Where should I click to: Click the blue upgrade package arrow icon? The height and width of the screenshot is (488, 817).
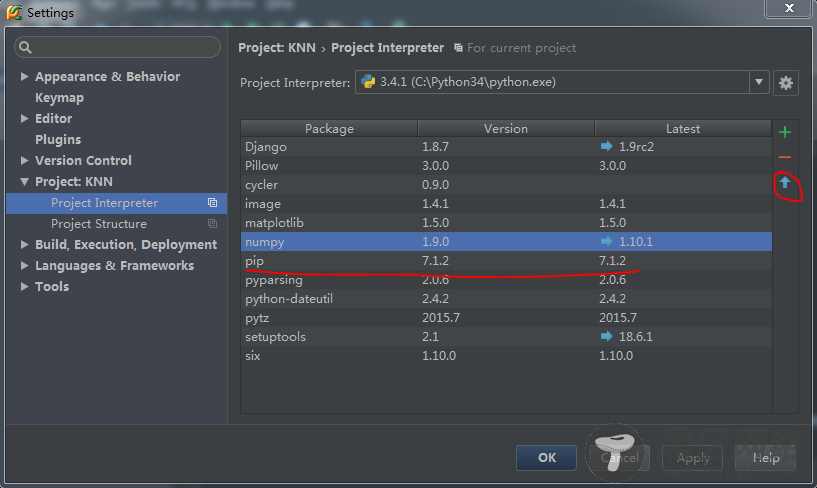(785, 182)
